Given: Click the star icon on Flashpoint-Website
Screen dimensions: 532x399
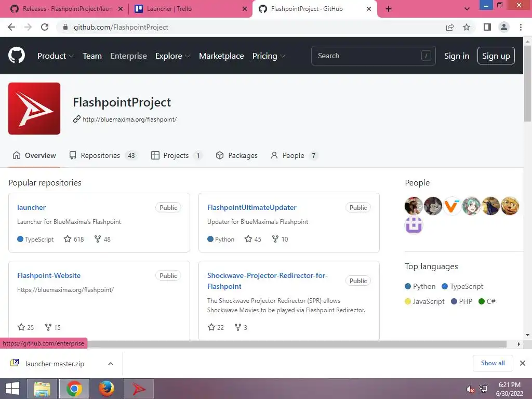Looking at the screenshot, I should (x=21, y=327).
